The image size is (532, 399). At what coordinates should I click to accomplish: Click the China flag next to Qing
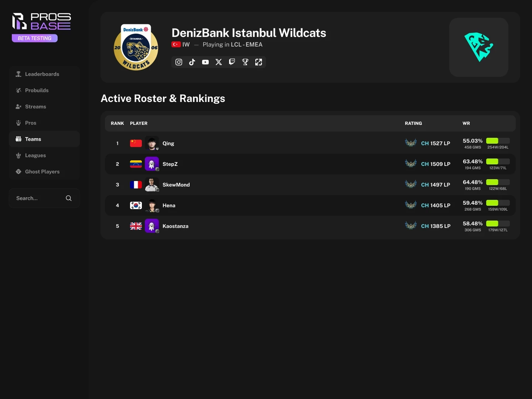tap(136, 143)
